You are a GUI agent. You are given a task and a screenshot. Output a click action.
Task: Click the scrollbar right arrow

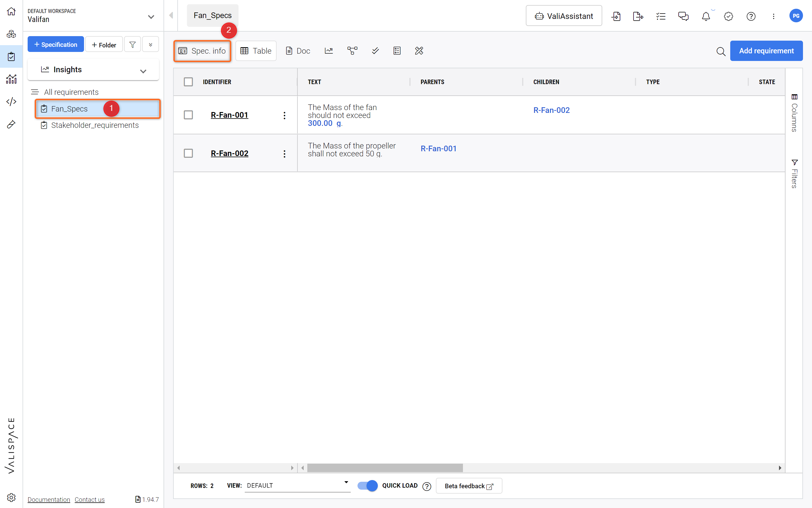pyautogui.click(x=780, y=468)
